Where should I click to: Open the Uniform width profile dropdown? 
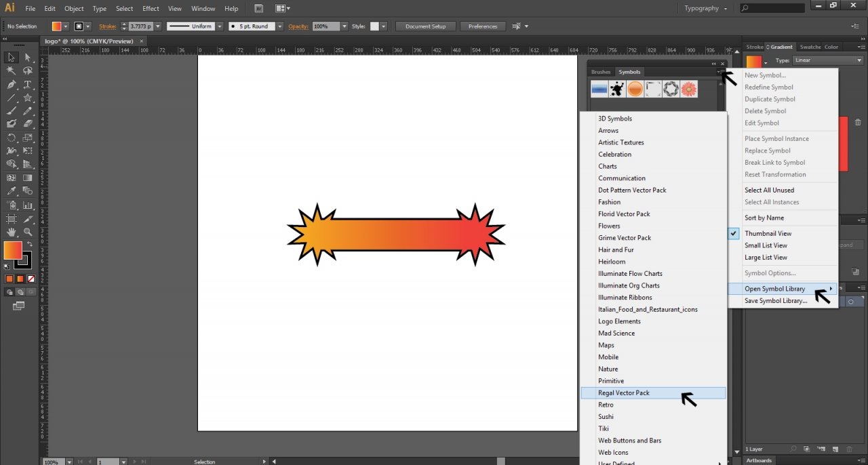(218, 26)
